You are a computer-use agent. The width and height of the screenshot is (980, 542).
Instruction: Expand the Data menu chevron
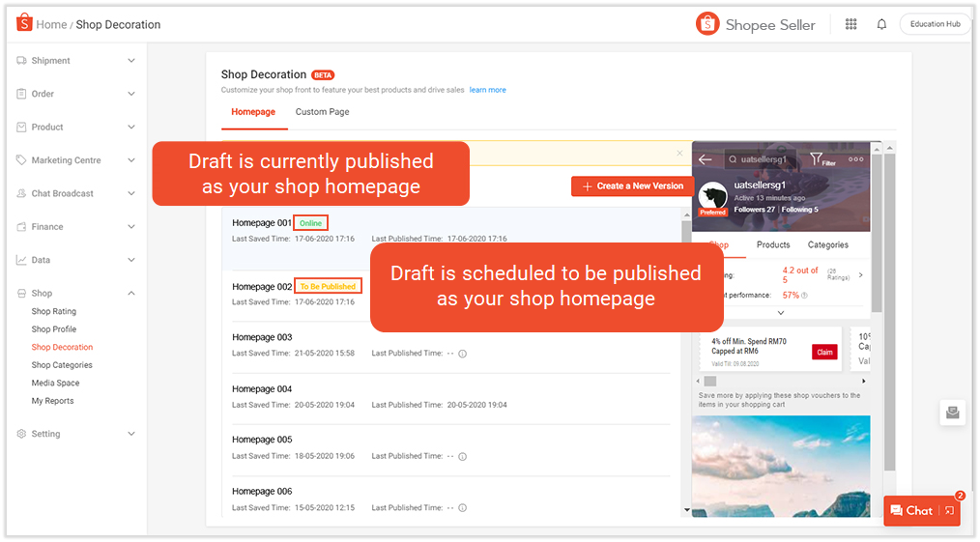pyautogui.click(x=131, y=260)
